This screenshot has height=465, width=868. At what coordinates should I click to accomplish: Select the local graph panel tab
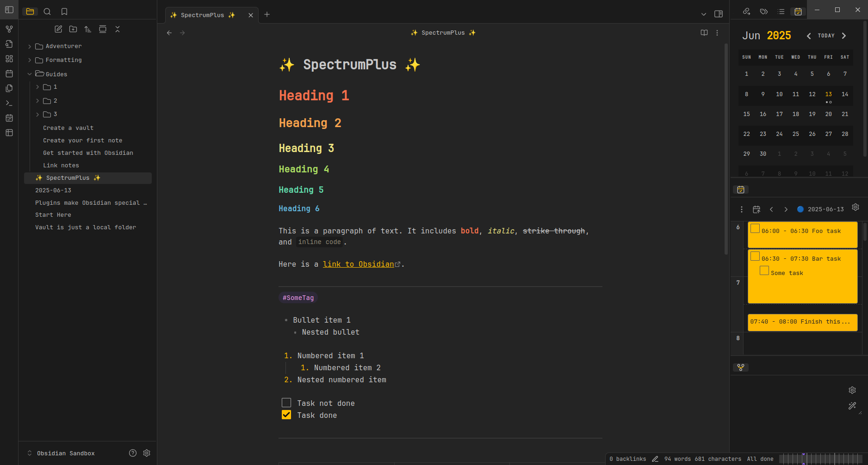click(x=741, y=367)
